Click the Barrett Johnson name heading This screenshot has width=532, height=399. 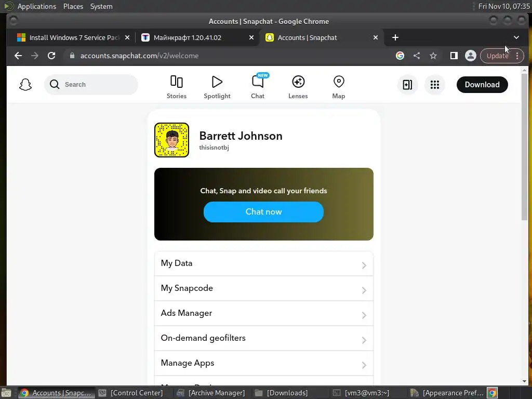click(241, 136)
